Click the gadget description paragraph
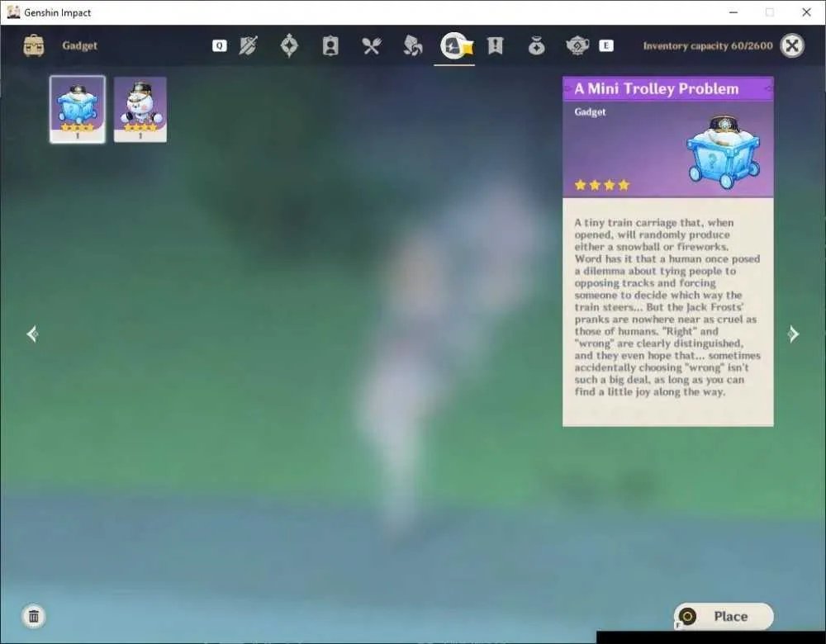 667,307
